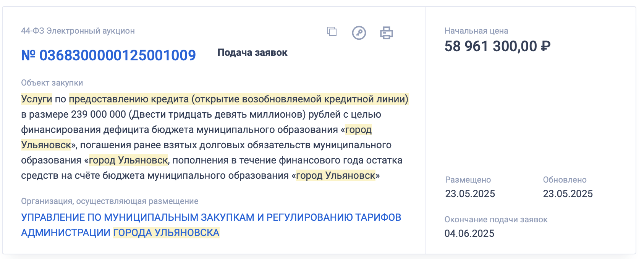Click the highlighted word Услуги
Screen dimensions: 644x259
pos(37,99)
